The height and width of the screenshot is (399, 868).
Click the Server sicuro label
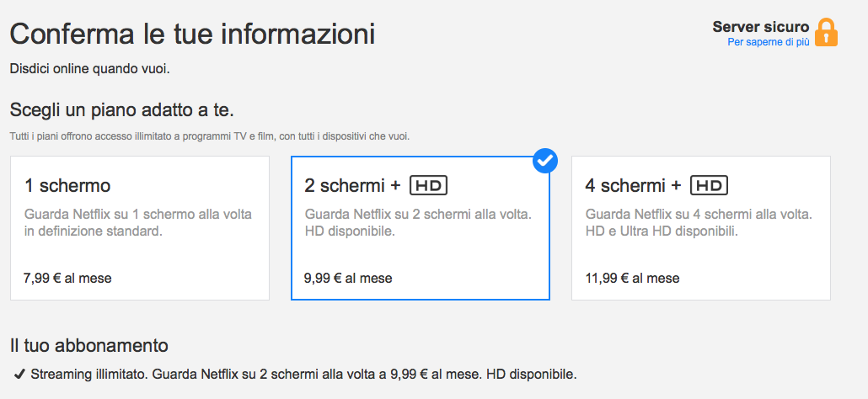point(760,27)
